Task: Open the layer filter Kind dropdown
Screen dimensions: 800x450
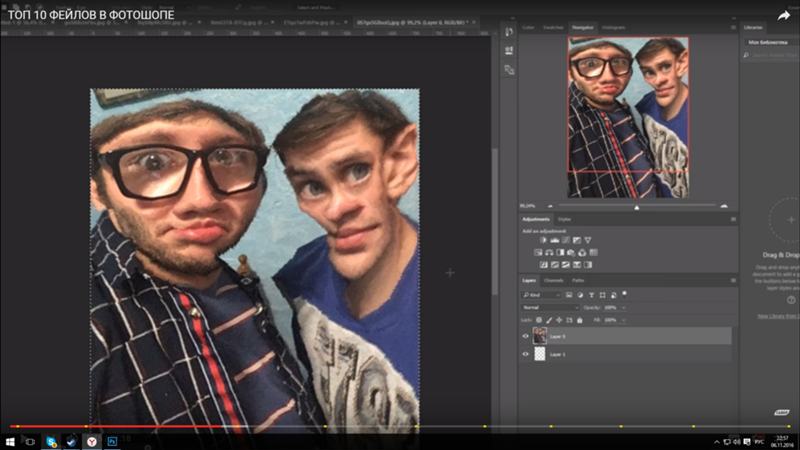Action: coord(541,295)
